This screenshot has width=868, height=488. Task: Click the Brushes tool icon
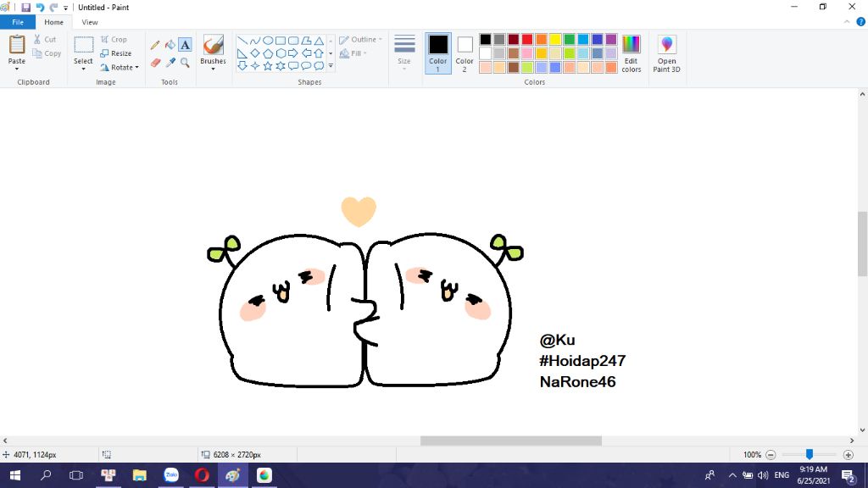(x=213, y=45)
